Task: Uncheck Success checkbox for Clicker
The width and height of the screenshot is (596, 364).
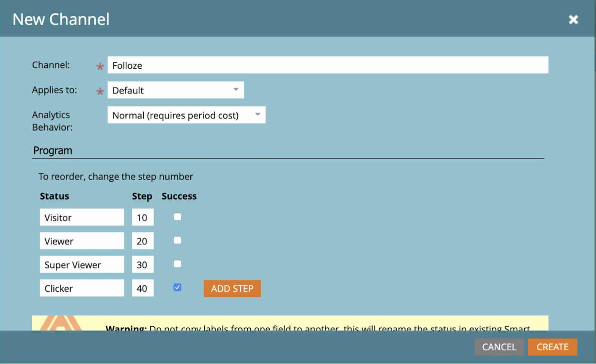Action: point(177,288)
